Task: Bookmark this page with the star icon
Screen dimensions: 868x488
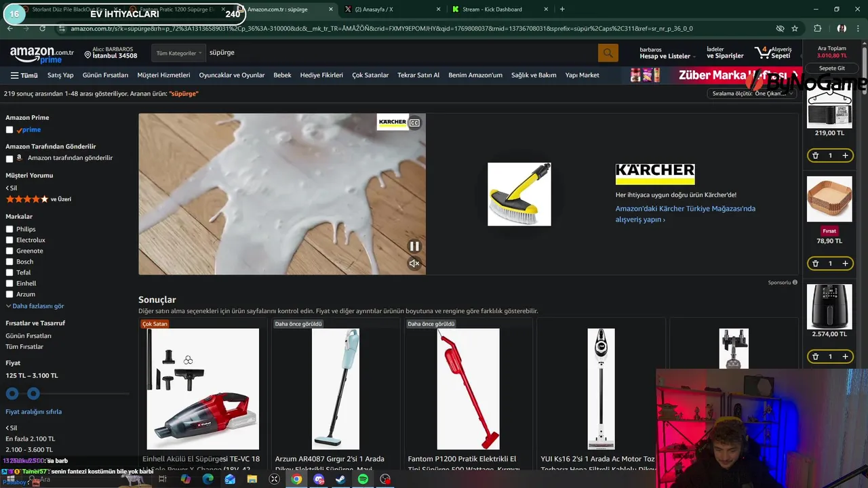Action: 795,28
